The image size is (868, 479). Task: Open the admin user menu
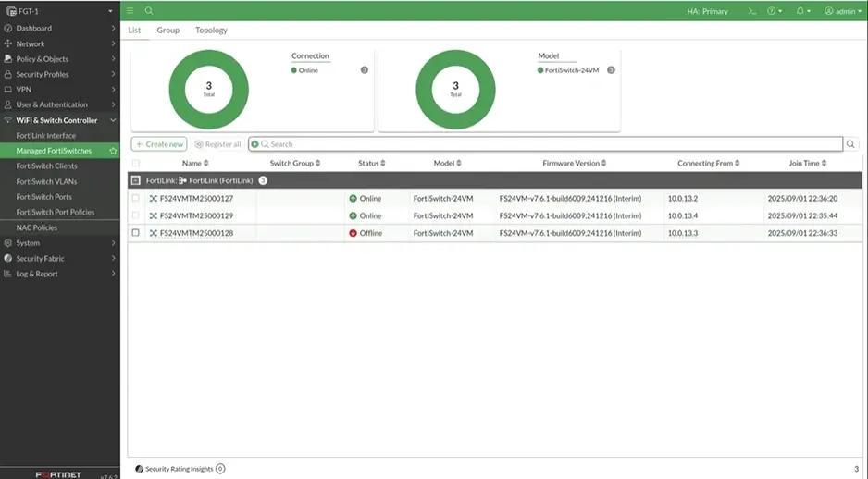point(843,11)
